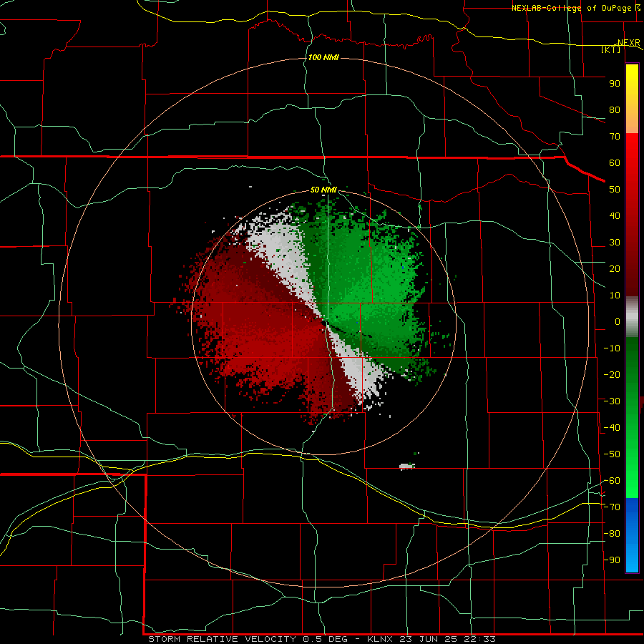644x644 pixels.
Task: Click the '30' value on velocity scale
Action: 615,243
